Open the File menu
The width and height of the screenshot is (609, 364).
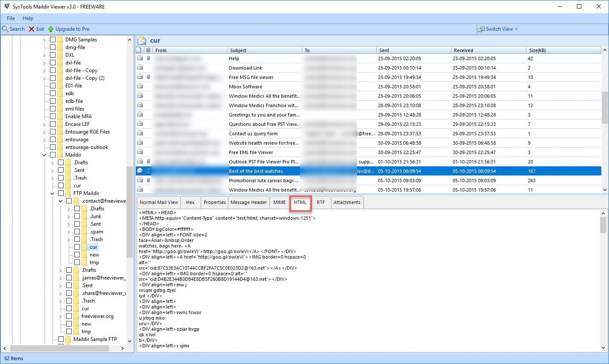click(10, 18)
